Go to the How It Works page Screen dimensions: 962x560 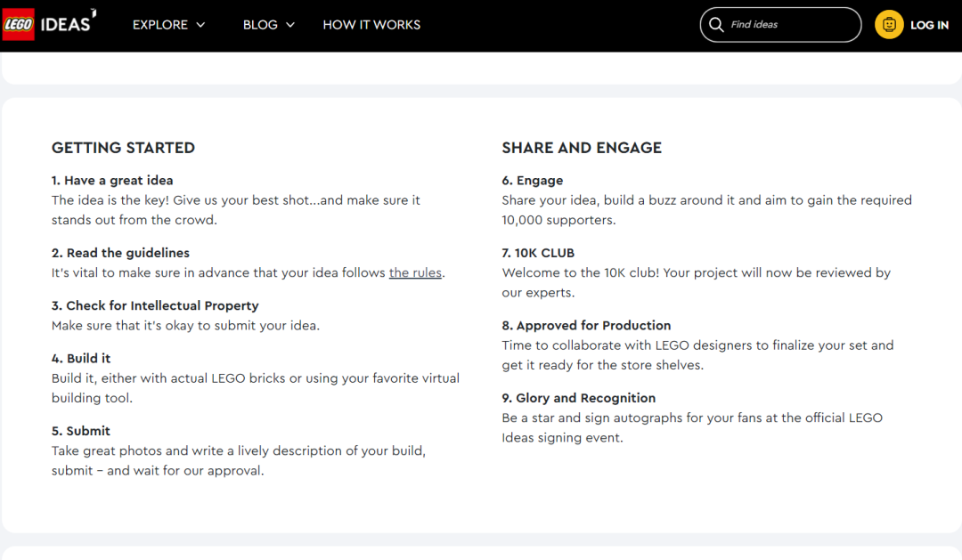[x=371, y=25]
